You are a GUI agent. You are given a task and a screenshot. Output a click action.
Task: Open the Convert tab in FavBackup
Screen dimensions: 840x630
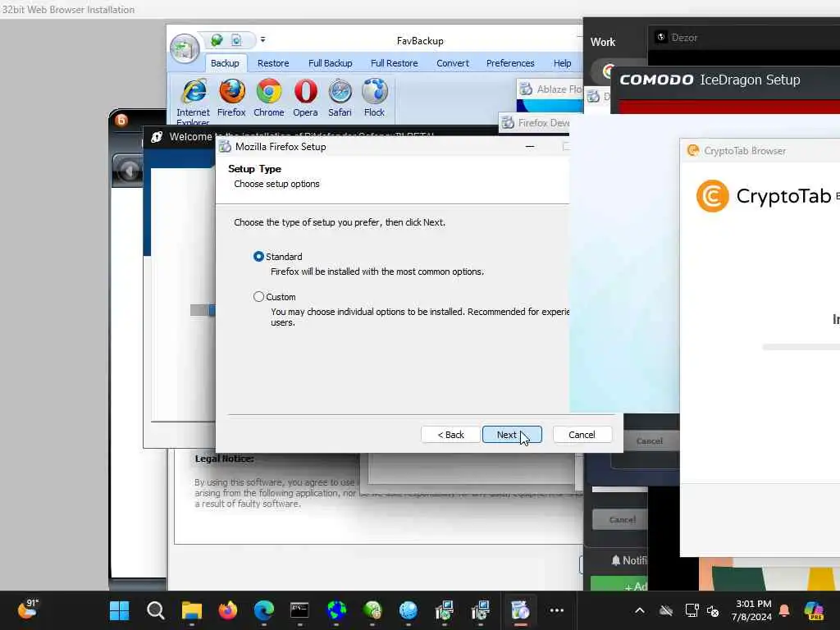coord(453,63)
